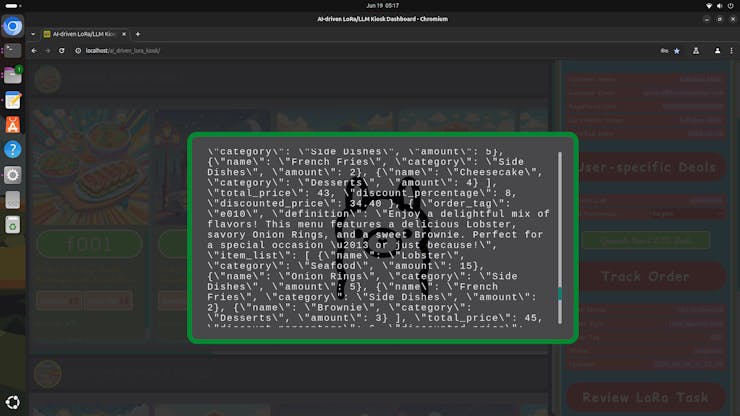Click the green button above Track Order
The width and height of the screenshot is (740, 416).
coord(646,240)
